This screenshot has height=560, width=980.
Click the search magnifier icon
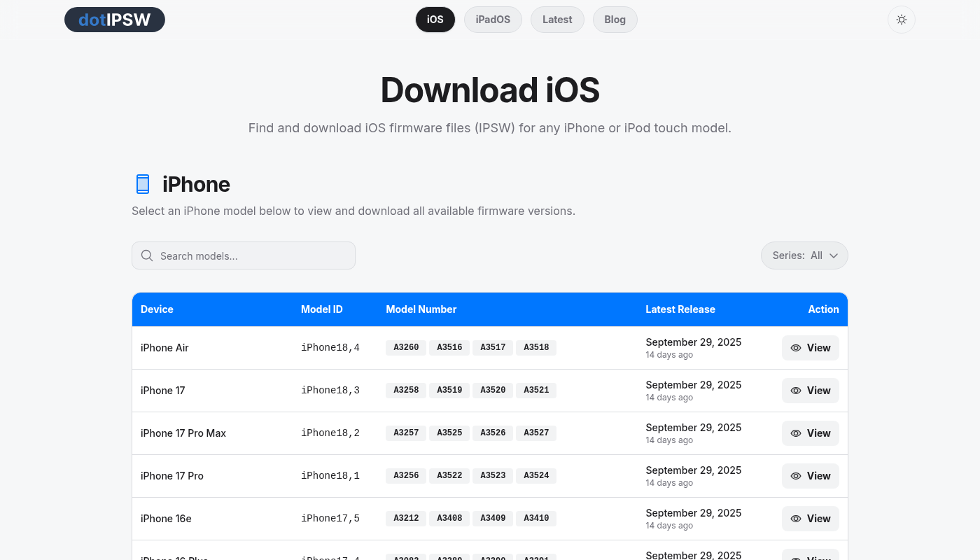point(147,255)
